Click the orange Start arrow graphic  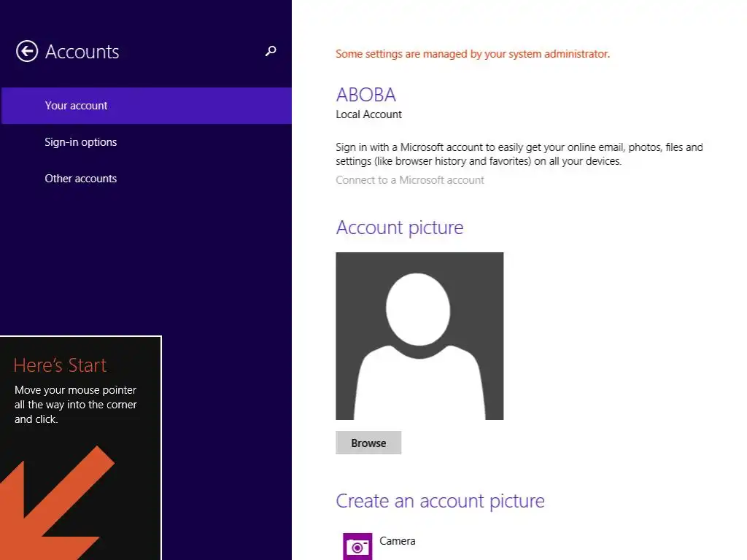pos(56,503)
